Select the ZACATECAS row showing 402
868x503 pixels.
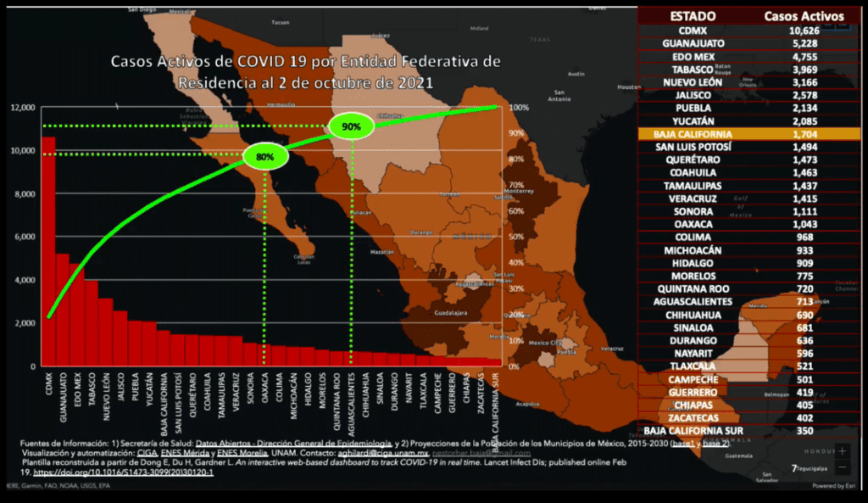point(749,417)
